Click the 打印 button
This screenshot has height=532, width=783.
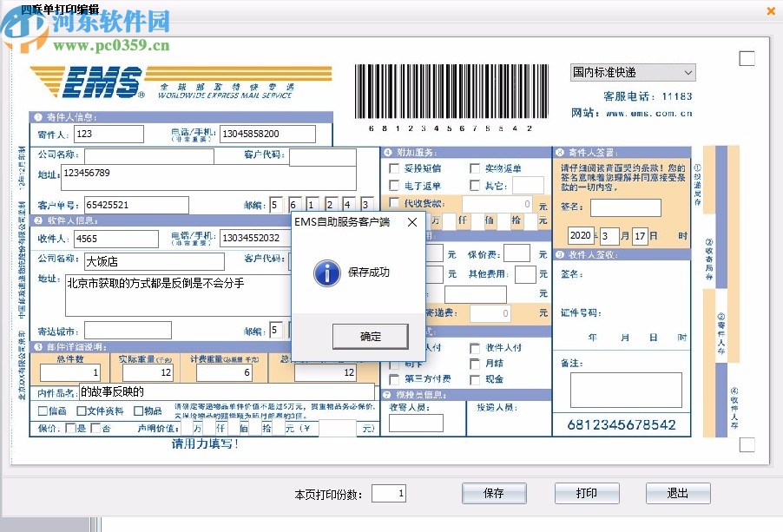(587, 493)
